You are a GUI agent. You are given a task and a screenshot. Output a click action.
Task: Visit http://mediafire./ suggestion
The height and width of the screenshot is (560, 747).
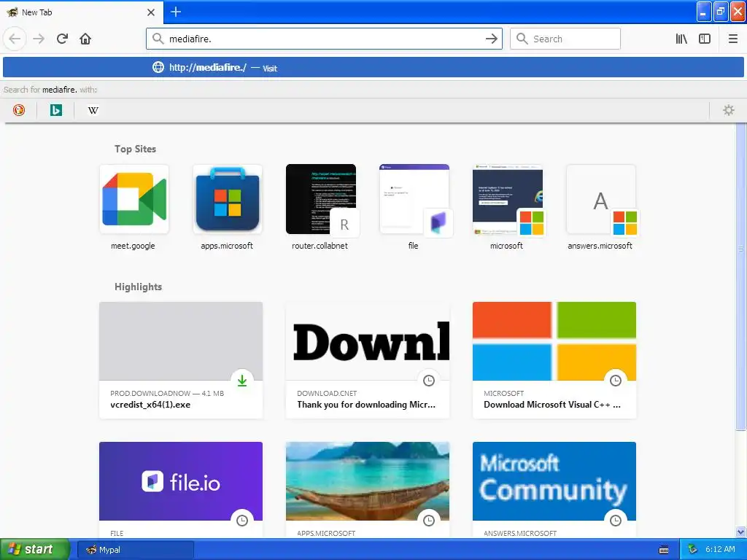[373, 67]
